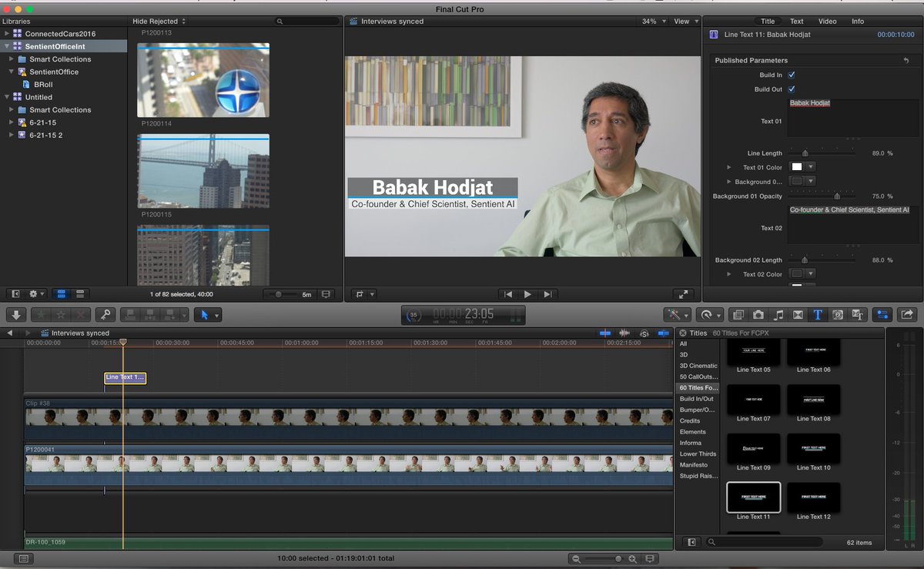This screenshot has height=569, width=924.
Task: Open the Keyword Editor key icon
Action: coord(105,315)
